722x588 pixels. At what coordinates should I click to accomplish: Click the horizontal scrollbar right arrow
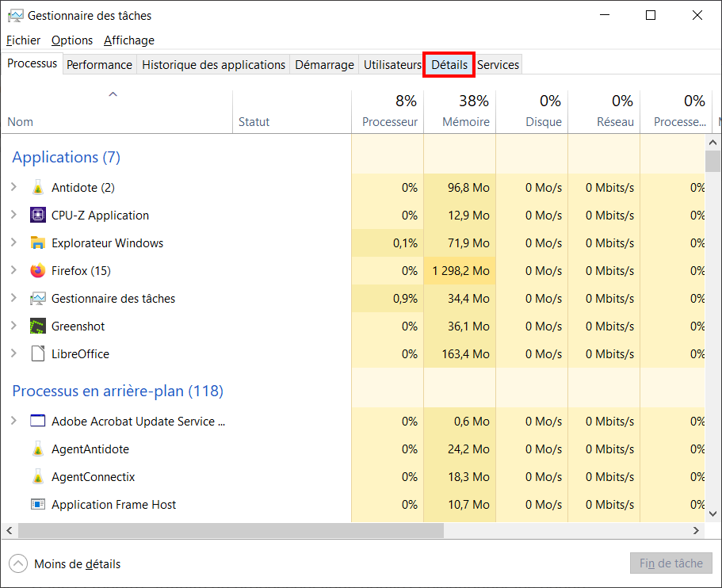pos(696,530)
